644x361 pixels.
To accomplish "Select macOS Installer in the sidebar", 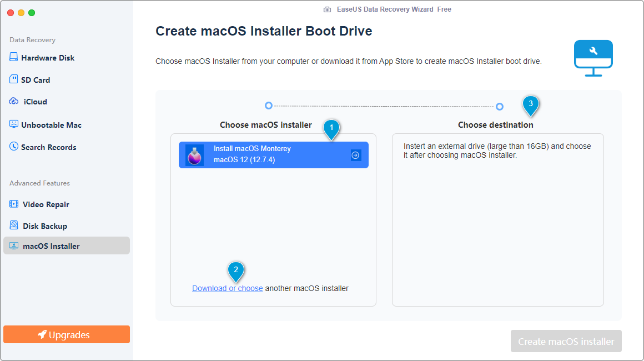I will coord(67,245).
